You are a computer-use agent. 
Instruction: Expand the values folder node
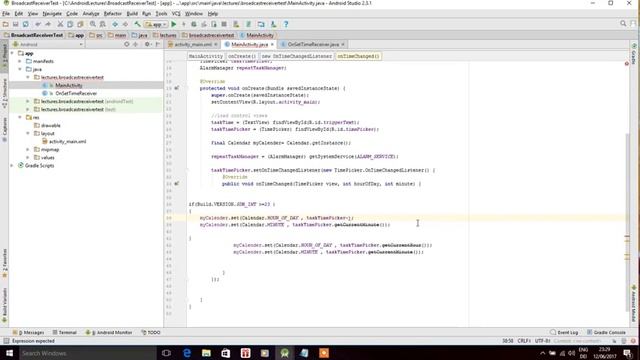click(x=28, y=158)
